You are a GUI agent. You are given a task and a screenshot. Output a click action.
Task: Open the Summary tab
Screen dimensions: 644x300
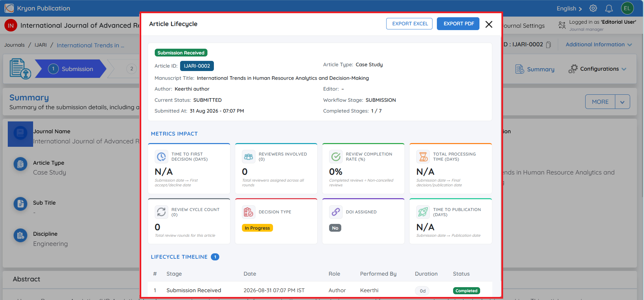(x=535, y=69)
